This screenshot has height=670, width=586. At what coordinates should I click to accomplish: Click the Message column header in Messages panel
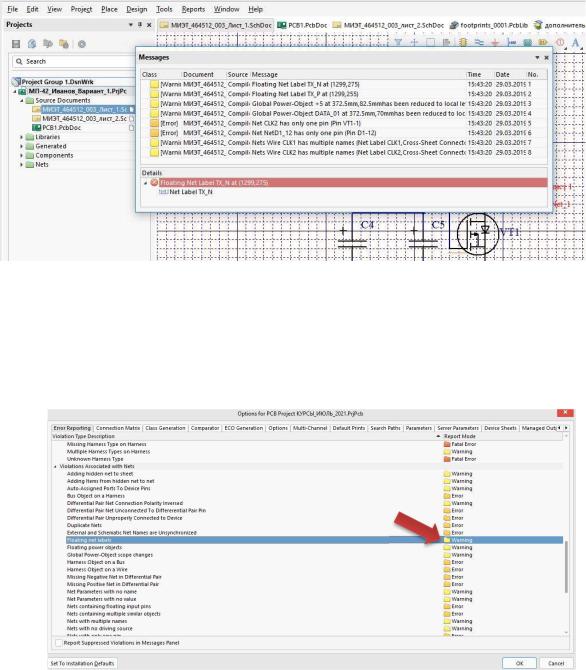358,74
